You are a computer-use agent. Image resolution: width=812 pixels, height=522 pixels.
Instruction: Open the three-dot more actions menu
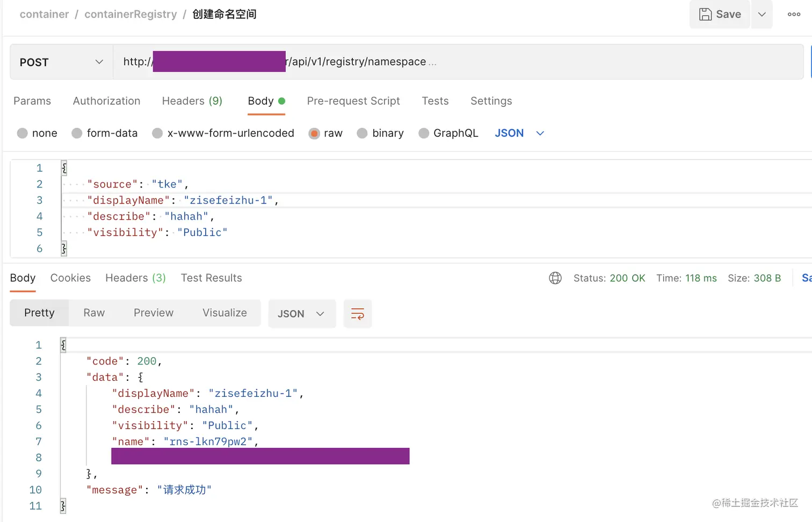(x=794, y=15)
